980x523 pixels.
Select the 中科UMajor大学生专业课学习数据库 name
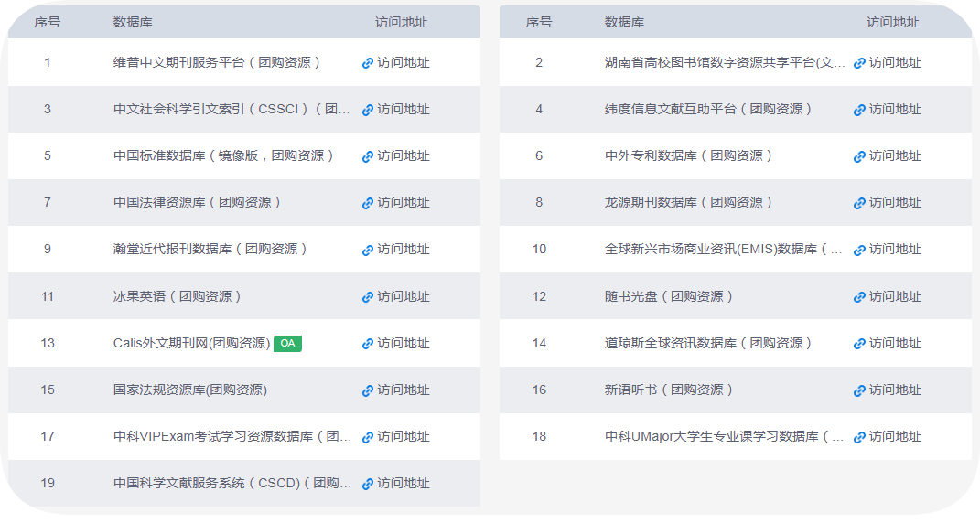coord(723,437)
